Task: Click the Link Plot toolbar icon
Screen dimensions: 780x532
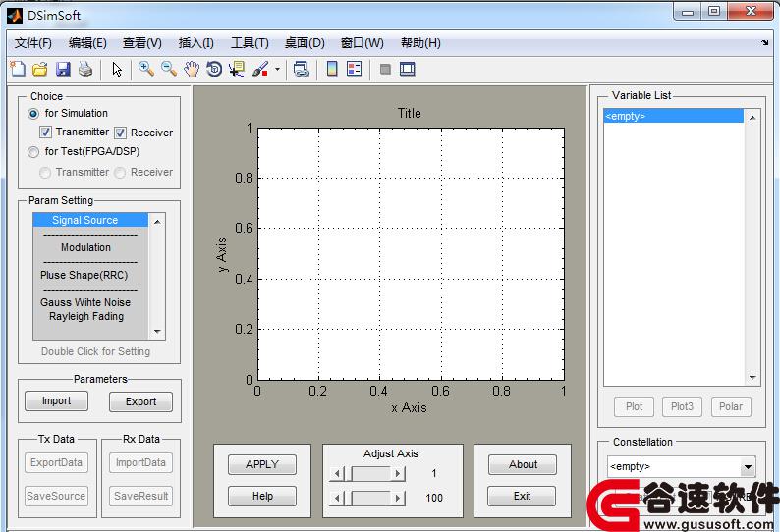Action: pos(301,69)
